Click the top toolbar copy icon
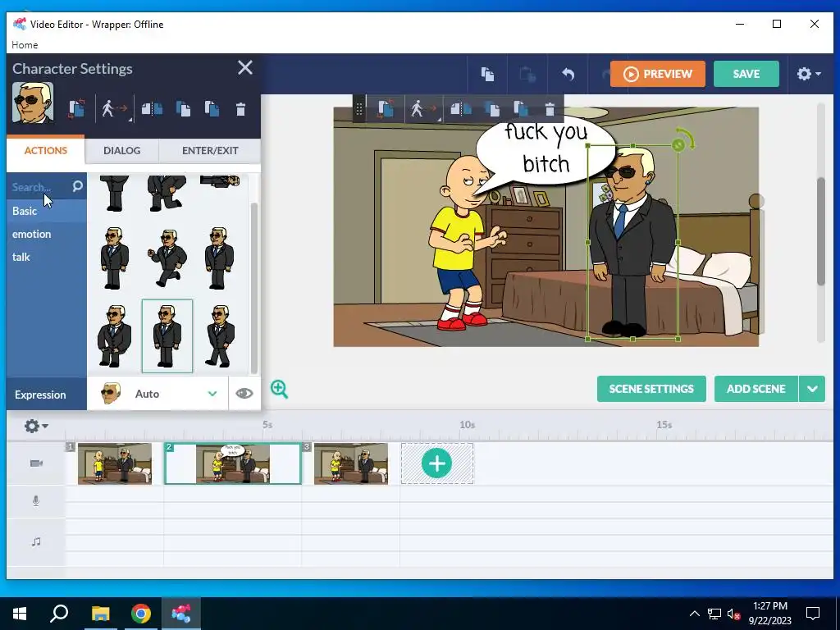This screenshot has height=630, width=840. coord(487,74)
